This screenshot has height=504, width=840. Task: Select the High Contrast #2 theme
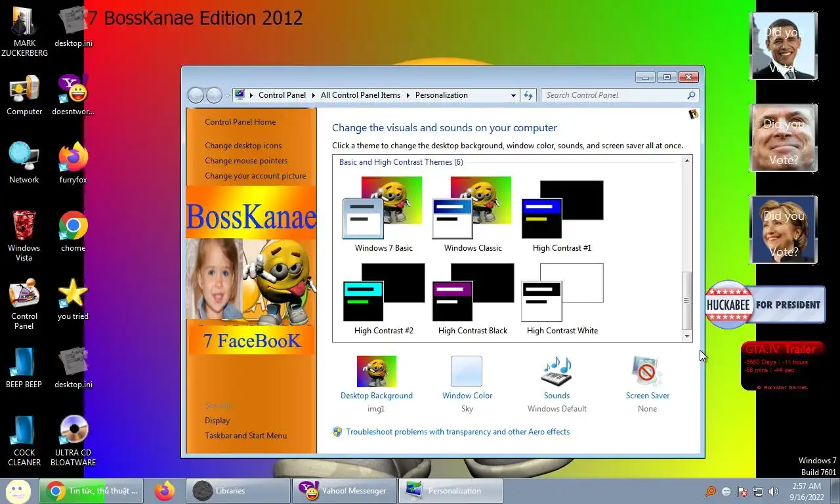[x=384, y=299]
